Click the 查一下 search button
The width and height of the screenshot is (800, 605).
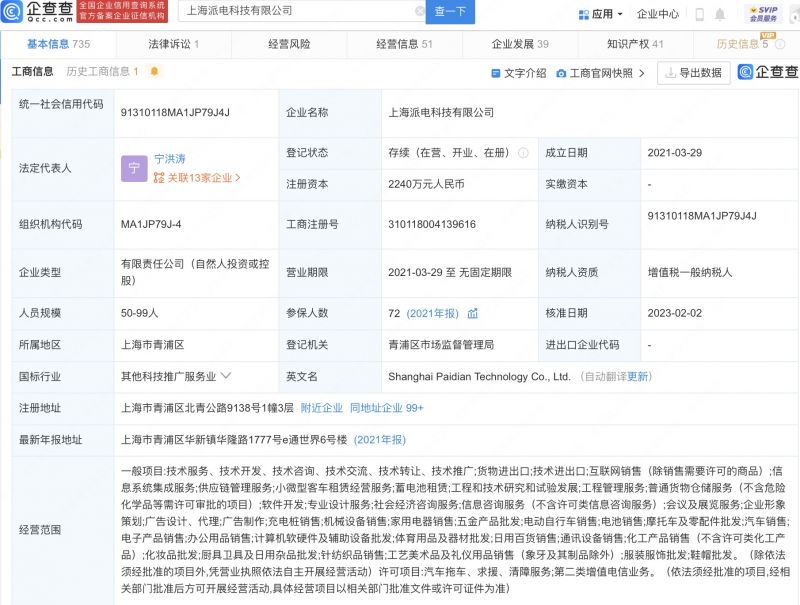coord(449,12)
